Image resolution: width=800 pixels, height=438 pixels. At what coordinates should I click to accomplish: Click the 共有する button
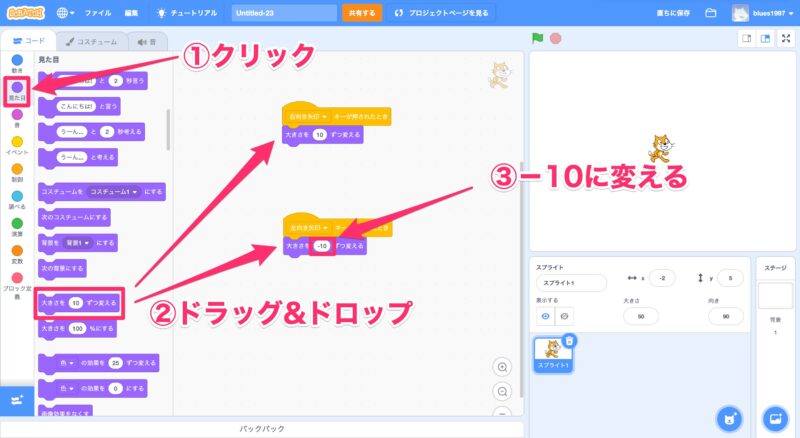pos(361,13)
